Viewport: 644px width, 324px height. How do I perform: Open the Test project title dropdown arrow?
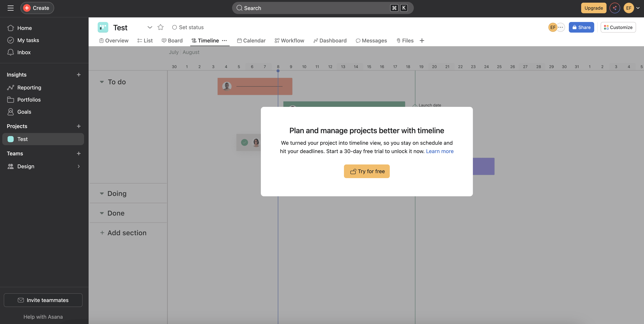(150, 27)
